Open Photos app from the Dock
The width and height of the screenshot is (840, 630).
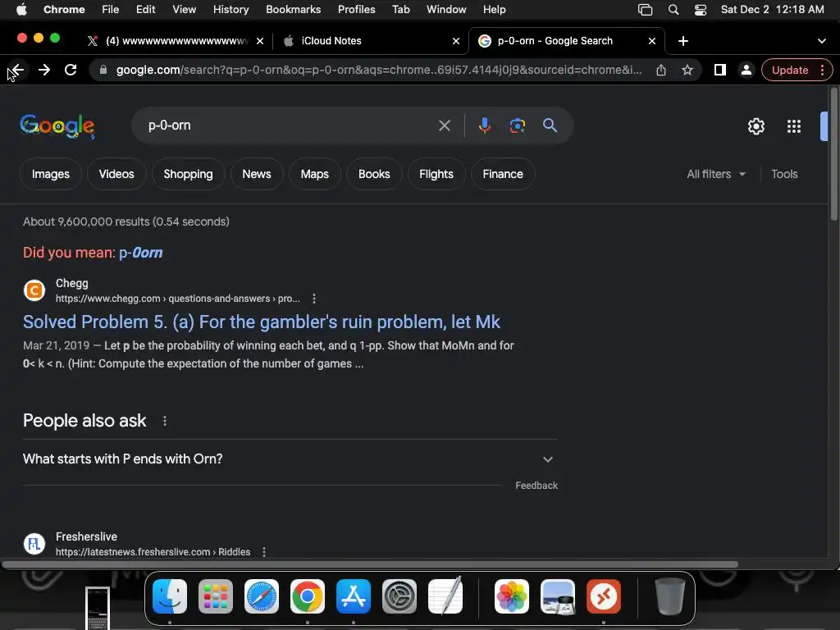pos(512,596)
